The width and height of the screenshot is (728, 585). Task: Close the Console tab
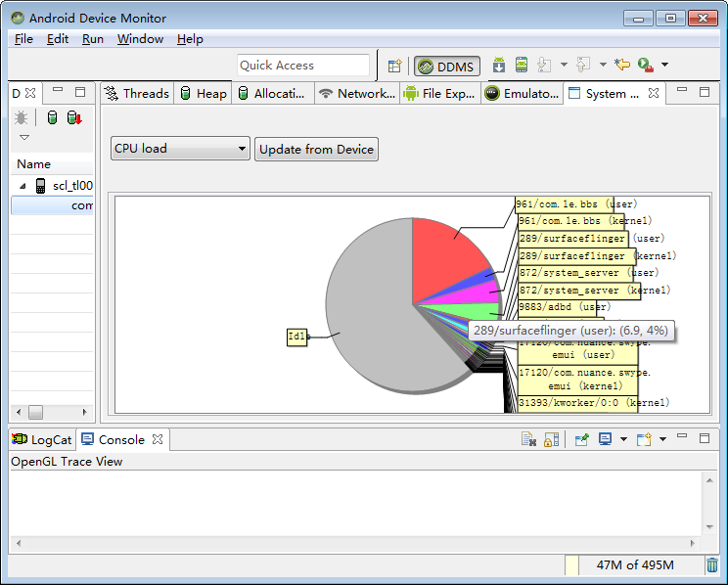(x=158, y=439)
